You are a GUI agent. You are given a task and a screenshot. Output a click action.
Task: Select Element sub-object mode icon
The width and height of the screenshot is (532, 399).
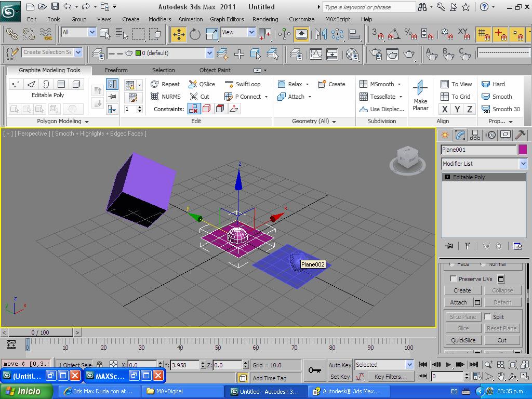point(76,84)
